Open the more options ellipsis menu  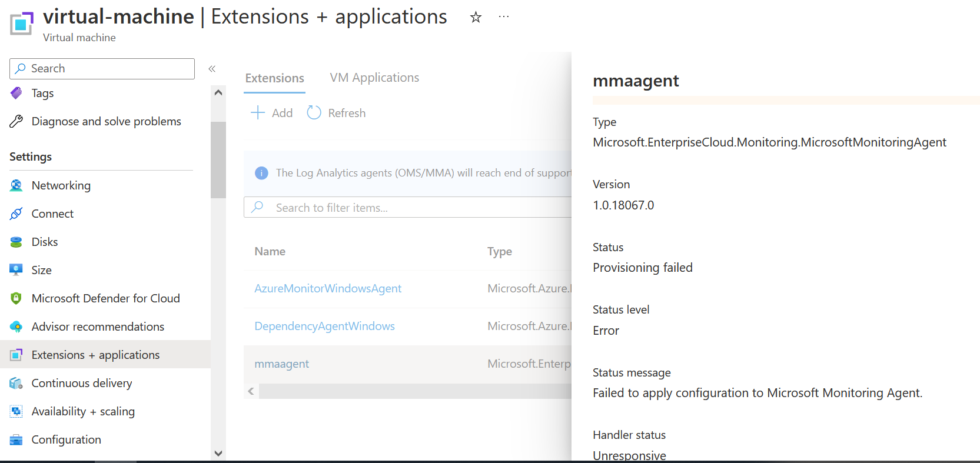tap(504, 17)
